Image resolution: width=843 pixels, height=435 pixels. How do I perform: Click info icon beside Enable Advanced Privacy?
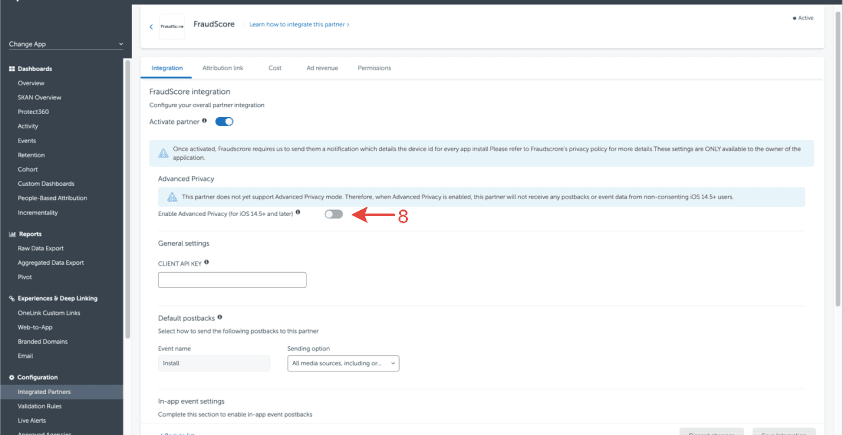point(298,212)
